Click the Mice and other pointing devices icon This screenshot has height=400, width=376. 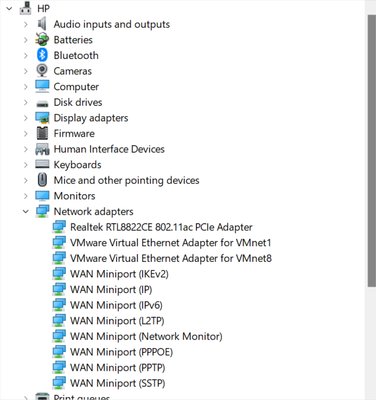coord(42,180)
